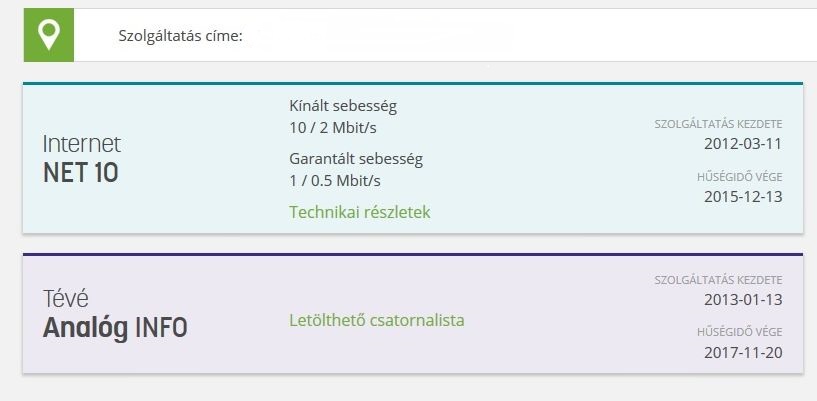Click Hűségidő vége label in the Tévé card
This screenshot has height=401, width=817.
(x=739, y=333)
